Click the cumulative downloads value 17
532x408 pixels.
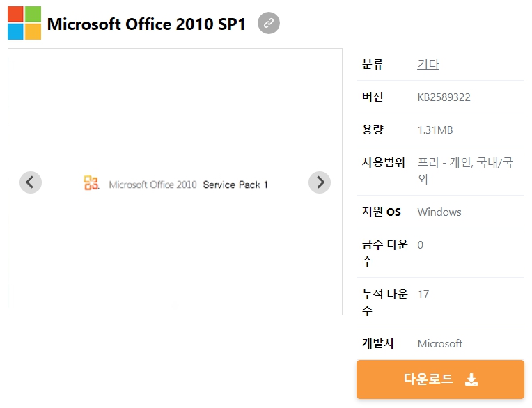point(423,294)
